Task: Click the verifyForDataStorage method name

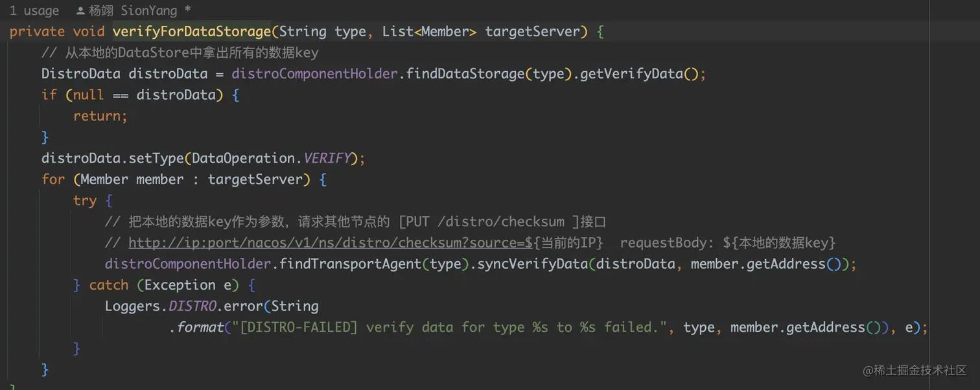Action: (x=192, y=32)
